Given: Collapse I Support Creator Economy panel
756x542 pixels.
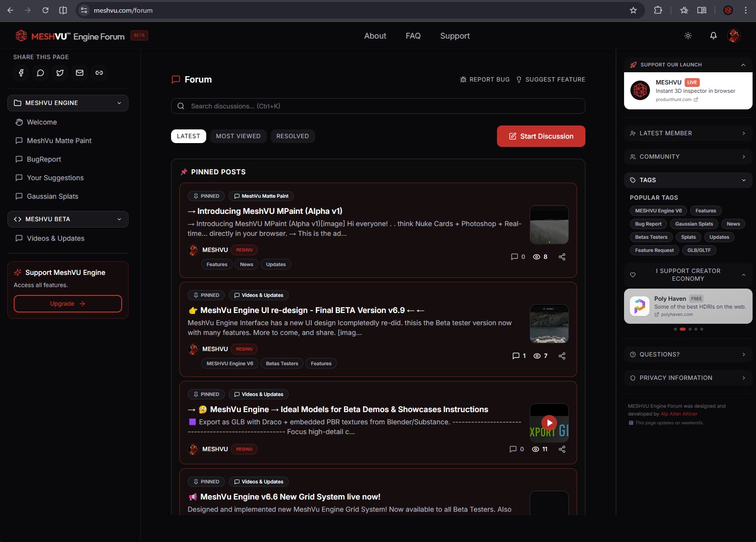Looking at the screenshot, I should pyautogui.click(x=688, y=275).
